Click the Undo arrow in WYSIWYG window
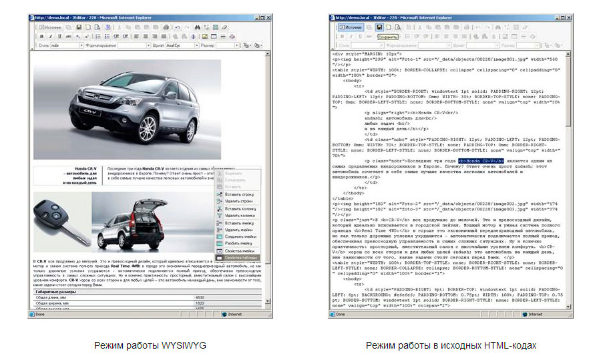The height and width of the screenshot is (364, 601). 177,27
